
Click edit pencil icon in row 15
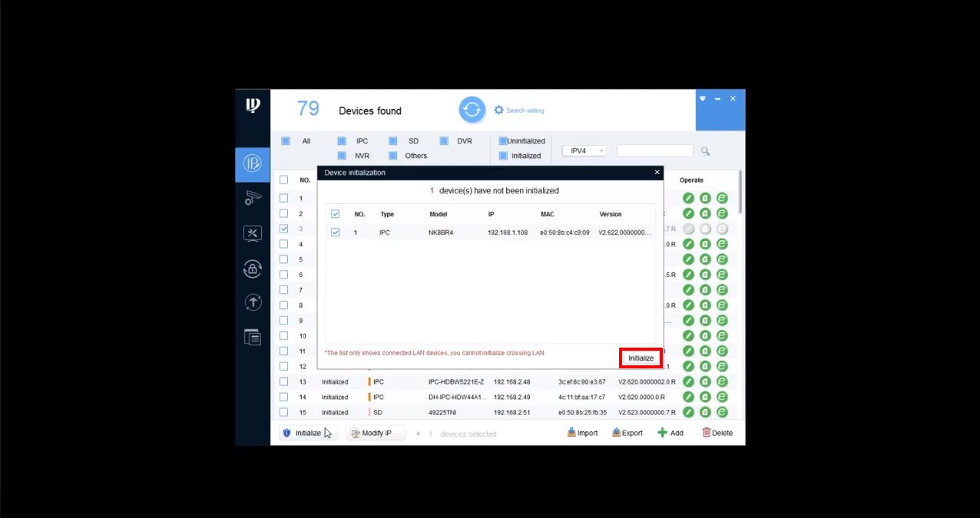(689, 412)
